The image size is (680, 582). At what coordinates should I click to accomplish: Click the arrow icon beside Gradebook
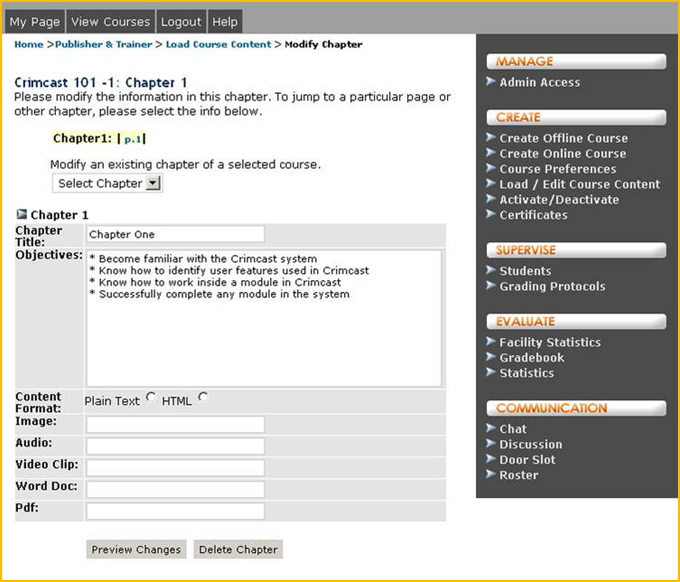(x=491, y=357)
